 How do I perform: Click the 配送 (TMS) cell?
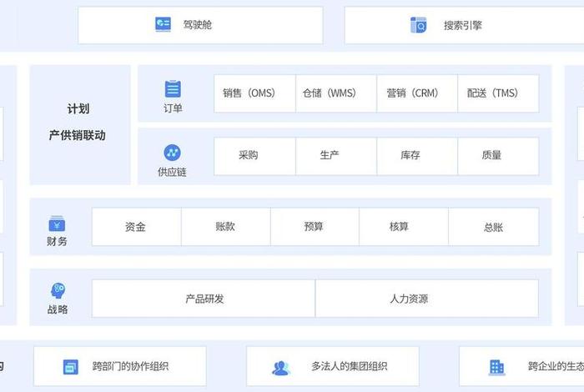[x=498, y=93]
